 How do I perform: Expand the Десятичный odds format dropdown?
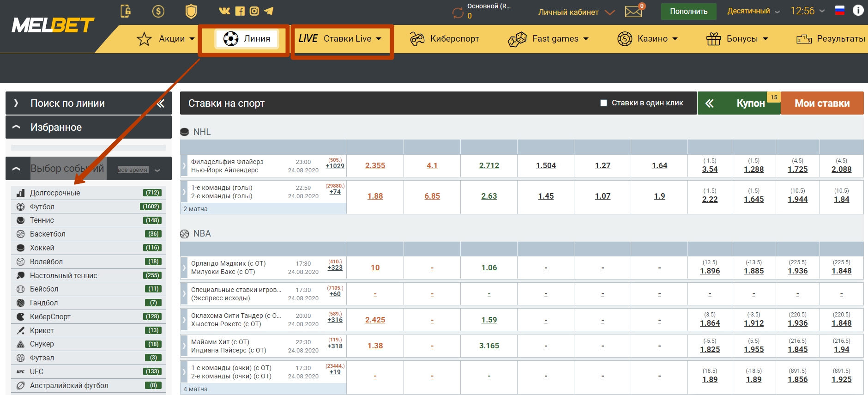(753, 11)
